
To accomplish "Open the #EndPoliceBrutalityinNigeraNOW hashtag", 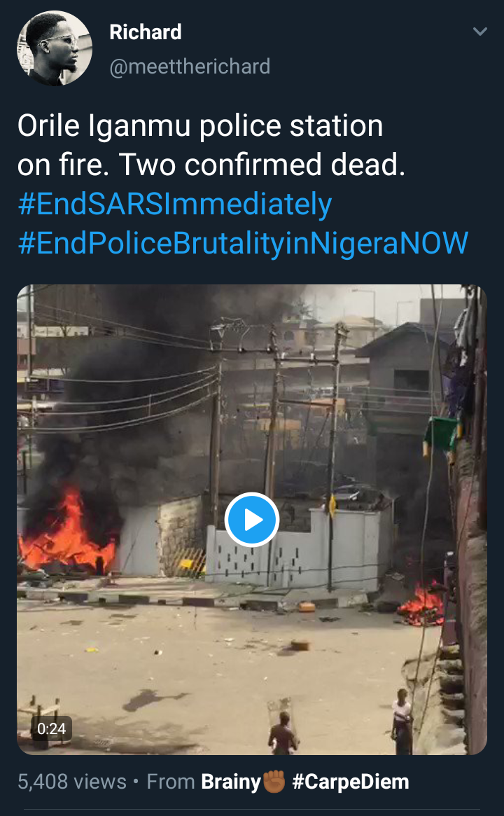I will (243, 242).
